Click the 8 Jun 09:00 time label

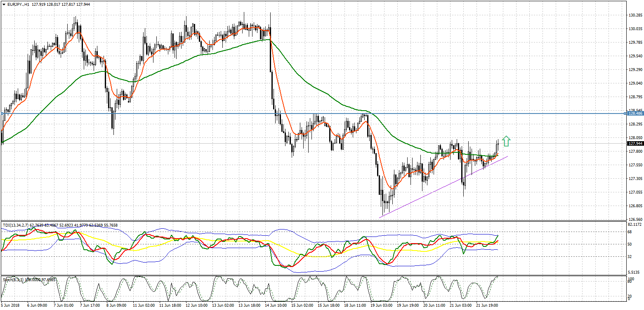[117, 305]
